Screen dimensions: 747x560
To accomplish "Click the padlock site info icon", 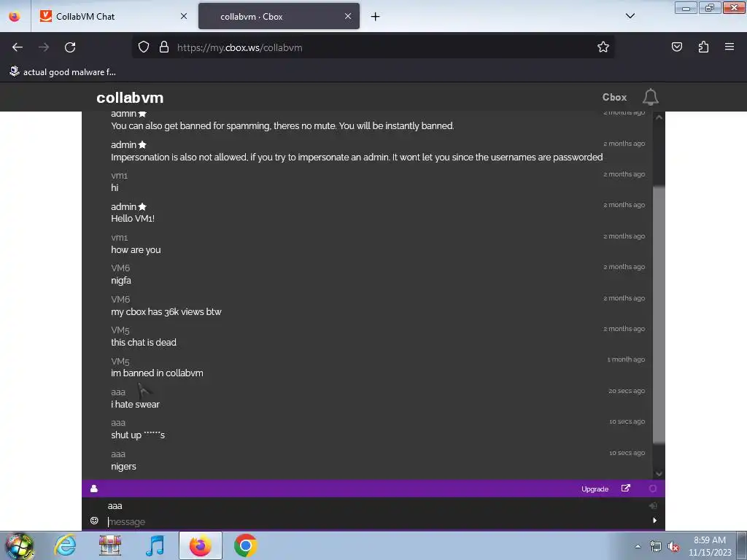I will click(x=164, y=47).
